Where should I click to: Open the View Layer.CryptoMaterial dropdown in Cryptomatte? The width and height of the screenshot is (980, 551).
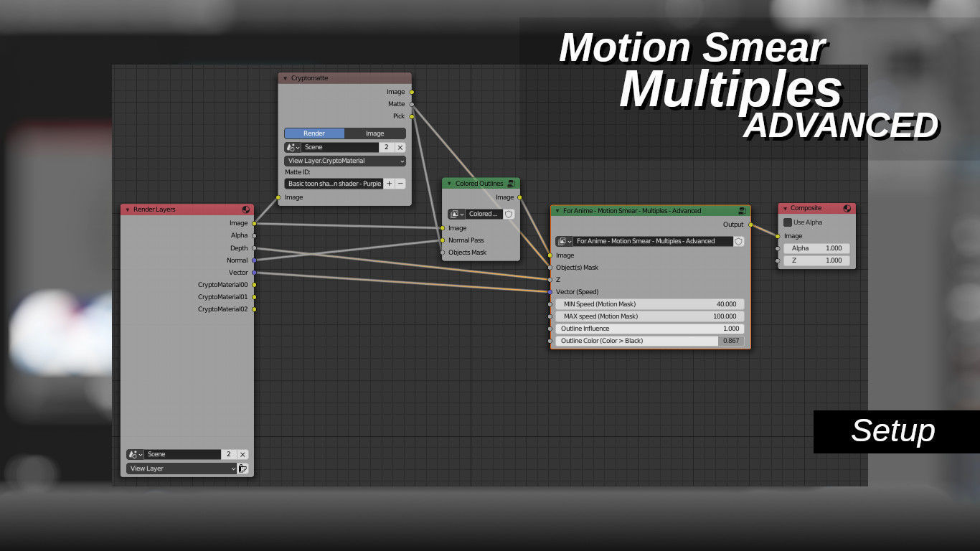point(344,161)
